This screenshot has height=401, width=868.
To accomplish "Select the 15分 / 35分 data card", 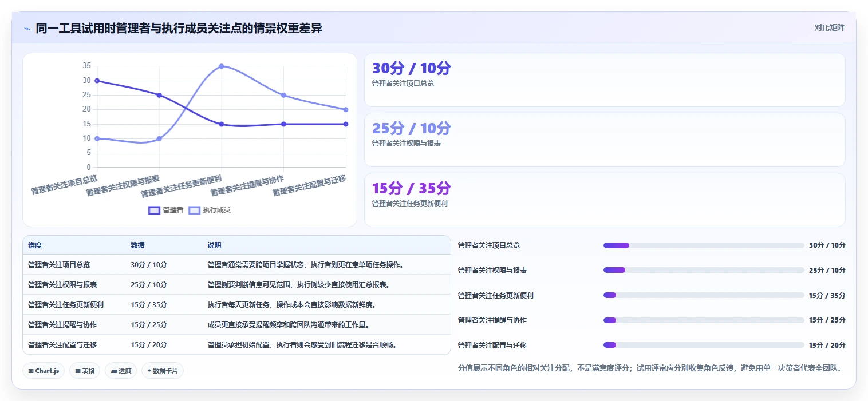I will tap(605, 200).
